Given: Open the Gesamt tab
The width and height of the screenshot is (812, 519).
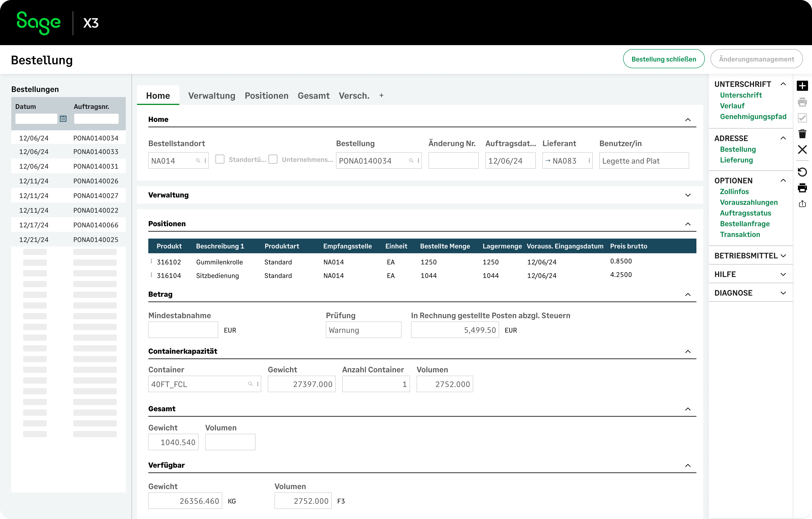Looking at the screenshot, I should 313,96.
